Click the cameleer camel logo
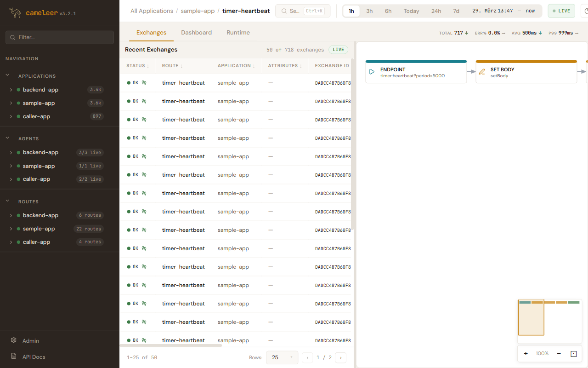Viewport: 588px width, 368px height. 15,13
